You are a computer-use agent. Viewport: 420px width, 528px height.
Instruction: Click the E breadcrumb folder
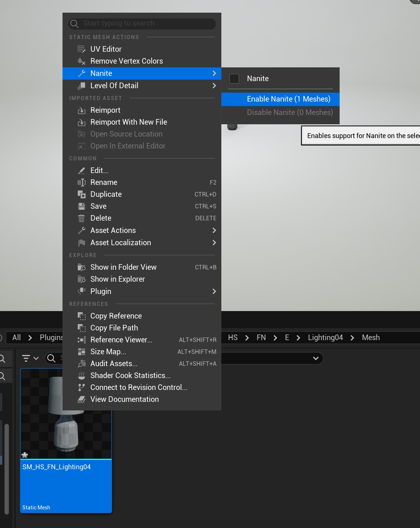(x=287, y=337)
